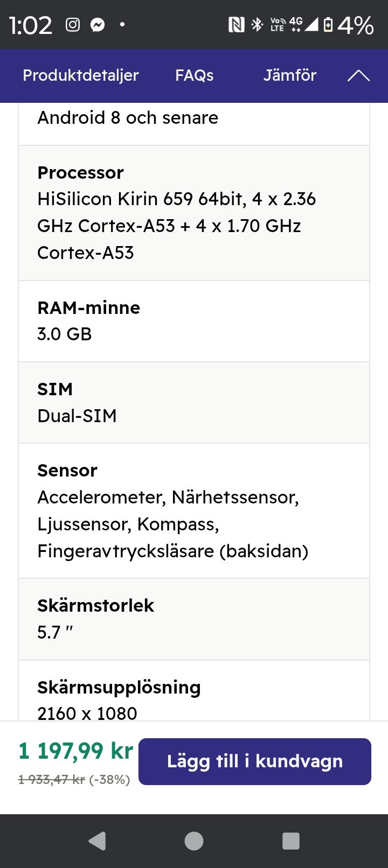Tap the 1 197,99 kr price

tap(75, 751)
